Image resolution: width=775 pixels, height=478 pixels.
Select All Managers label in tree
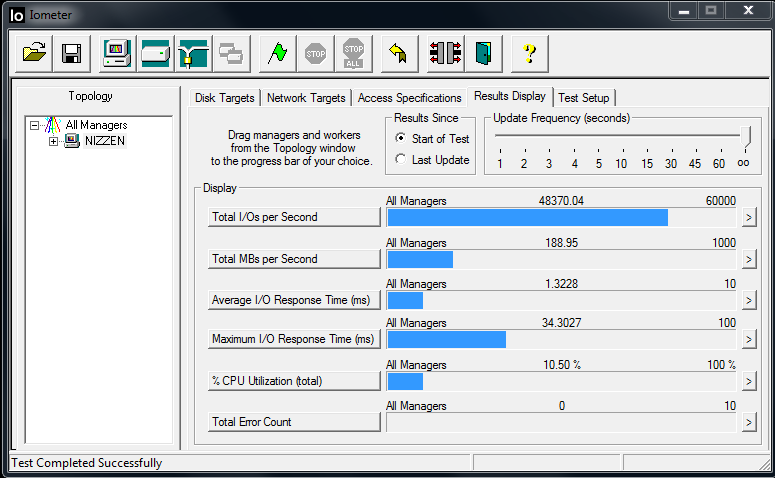click(96, 125)
